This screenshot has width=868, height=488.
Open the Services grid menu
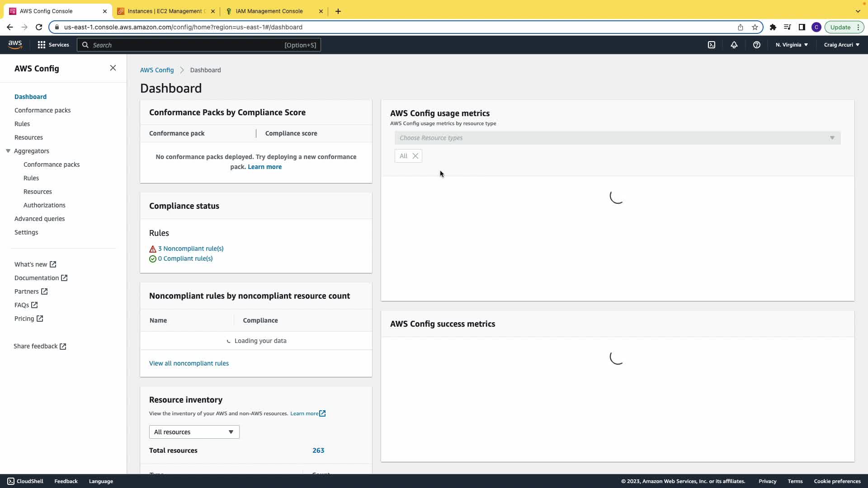coord(53,45)
